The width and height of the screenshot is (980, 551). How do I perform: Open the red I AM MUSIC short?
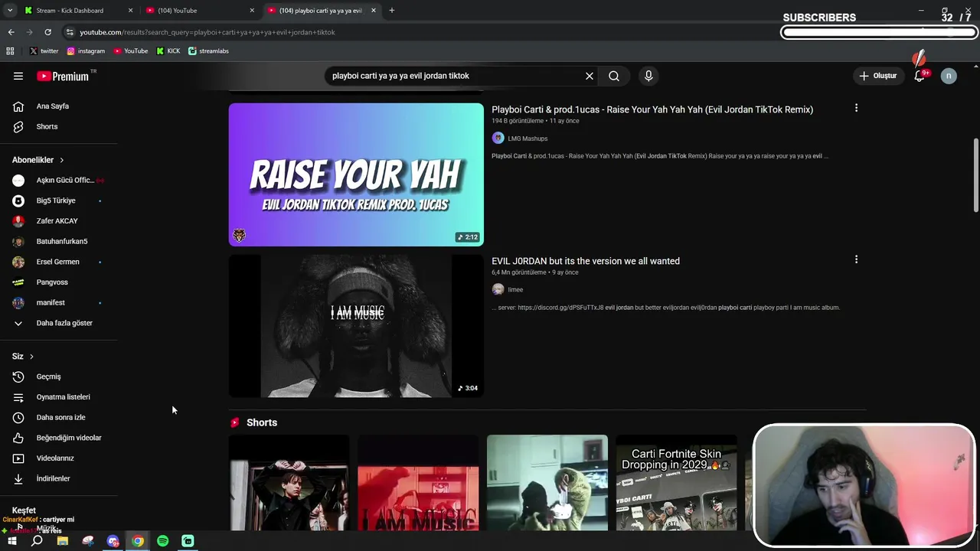[x=418, y=483]
